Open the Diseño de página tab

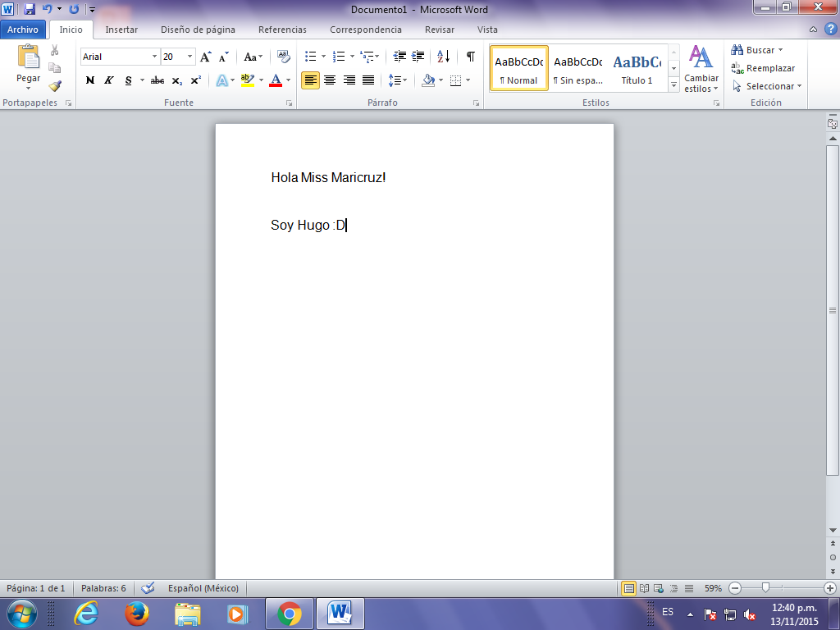coord(198,30)
